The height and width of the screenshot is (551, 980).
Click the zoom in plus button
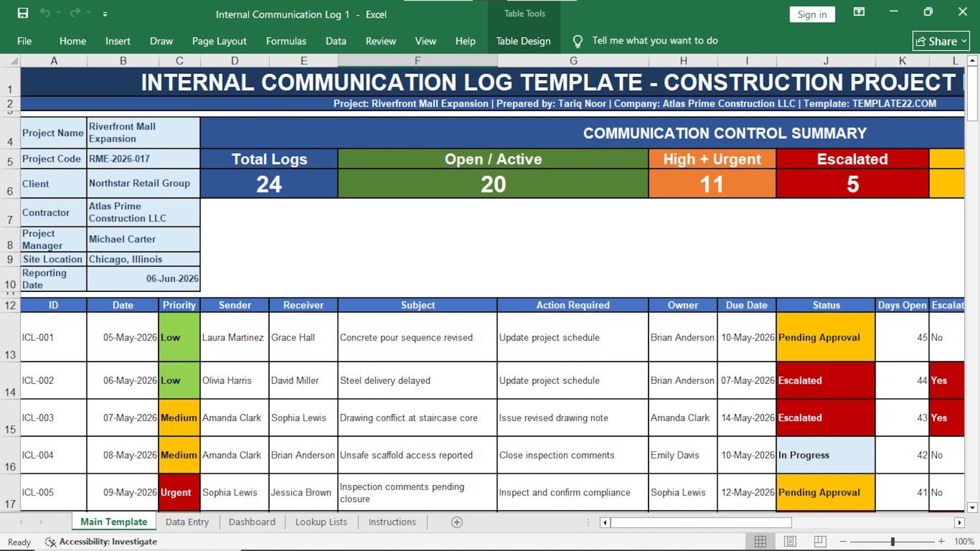pos(941,541)
